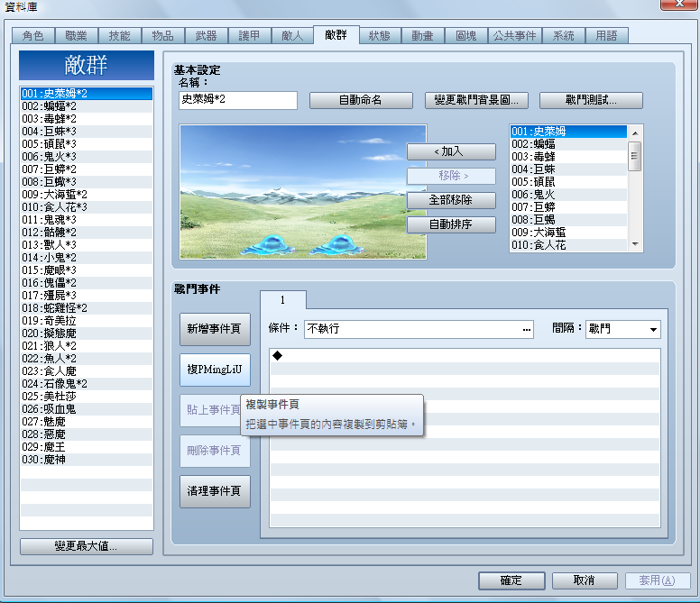The width and height of the screenshot is (700, 603).
Task: Click the troop 名稱 input field
Action: point(238,100)
